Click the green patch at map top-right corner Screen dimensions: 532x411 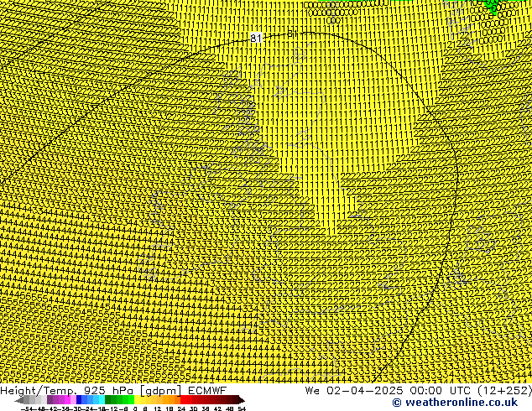[x=492, y=6]
